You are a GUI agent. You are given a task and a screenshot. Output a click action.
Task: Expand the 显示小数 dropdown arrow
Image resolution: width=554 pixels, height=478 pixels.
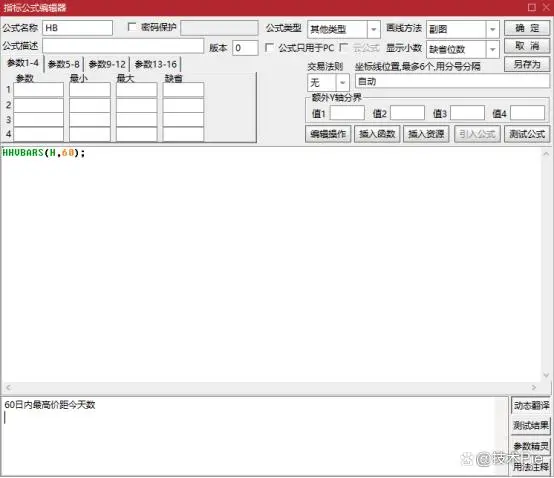pyautogui.click(x=493, y=49)
